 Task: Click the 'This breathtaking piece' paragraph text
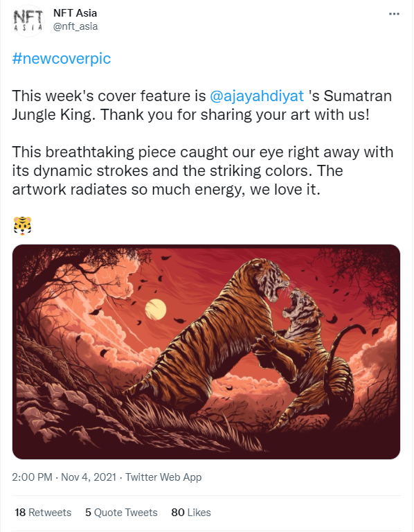coord(203,170)
